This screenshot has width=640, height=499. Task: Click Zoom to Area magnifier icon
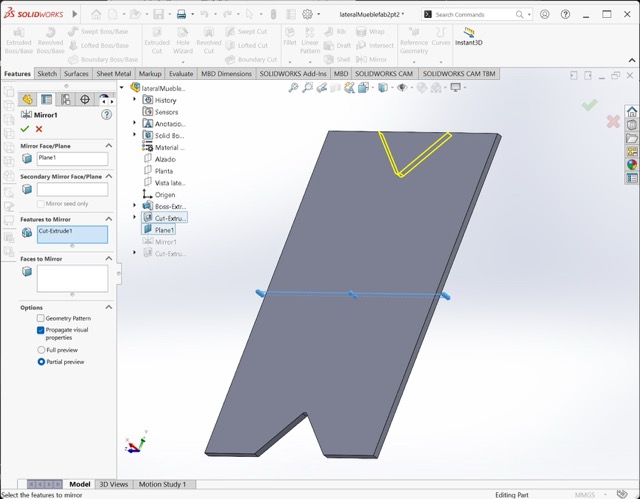click(x=307, y=87)
